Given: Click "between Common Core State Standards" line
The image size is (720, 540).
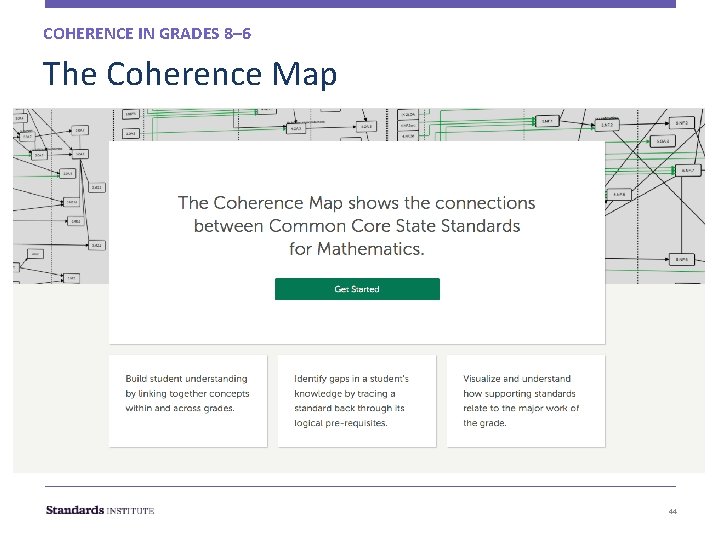Looking at the screenshot, I should point(357,226).
